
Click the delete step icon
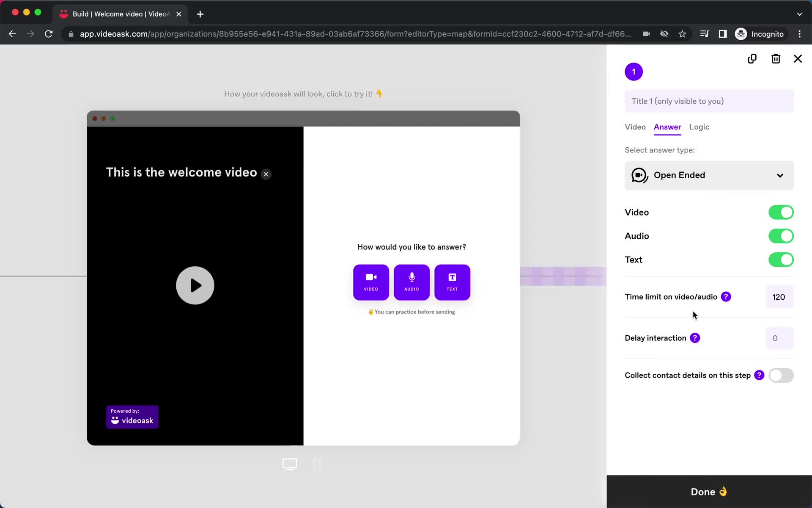775,58
